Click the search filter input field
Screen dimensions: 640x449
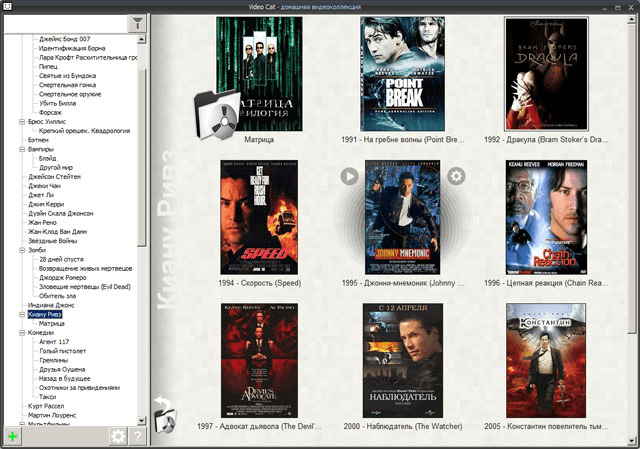pos(65,24)
